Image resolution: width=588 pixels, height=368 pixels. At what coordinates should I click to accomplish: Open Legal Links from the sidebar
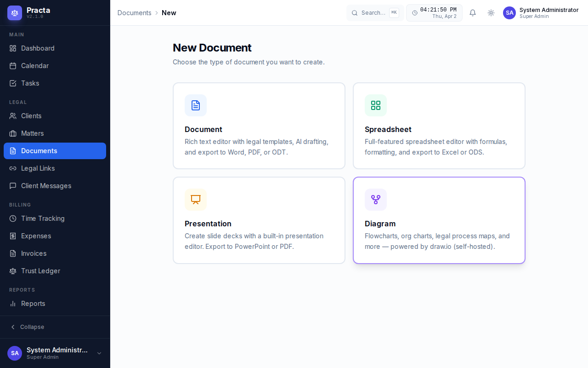38,168
